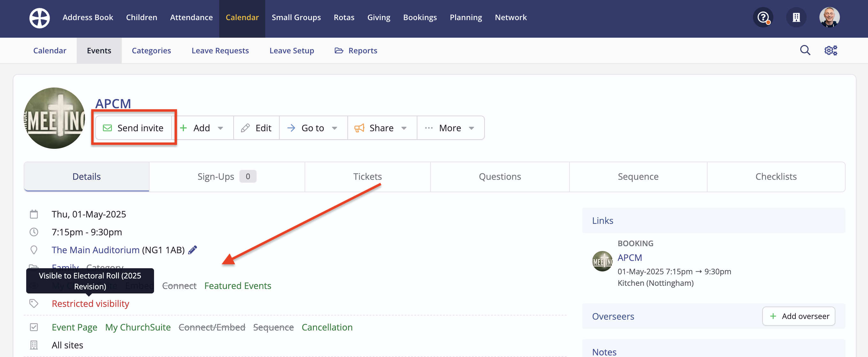The image size is (868, 357).
Task: Click the Add overseer button
Action: (x=799, y=316)
